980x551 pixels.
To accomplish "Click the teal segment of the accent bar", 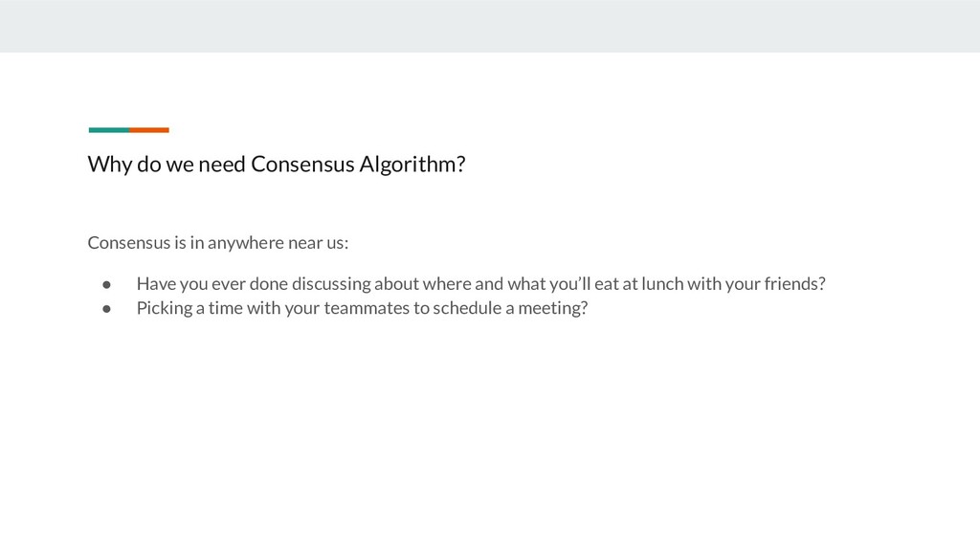I will pyautogui.click(x=109, y=130).
